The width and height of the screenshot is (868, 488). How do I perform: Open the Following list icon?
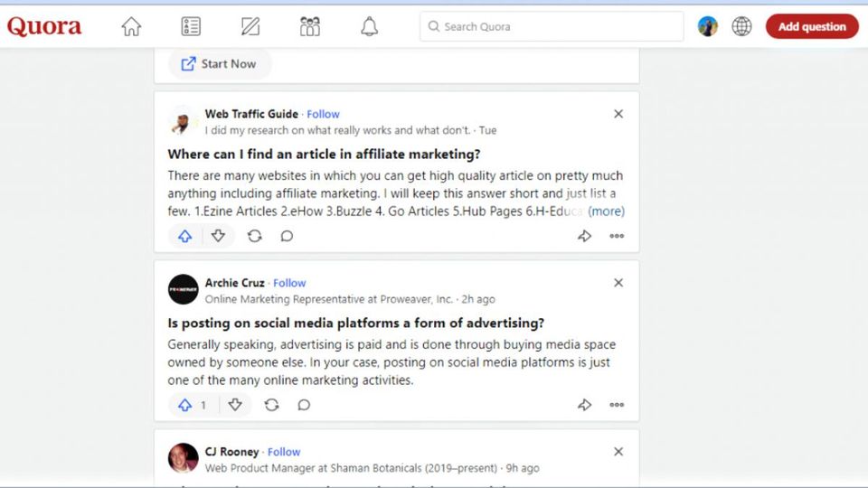point(191,26)
